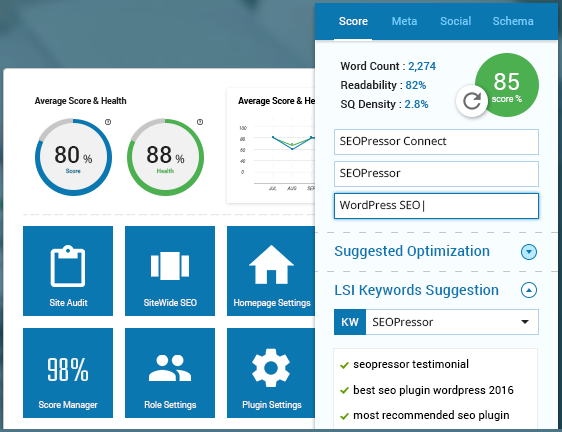The image size is (562, 432).
Task: Collapse the LSI Keywords Suggestion section arrow
Action: pyautogui.click(x=529, y=290)
